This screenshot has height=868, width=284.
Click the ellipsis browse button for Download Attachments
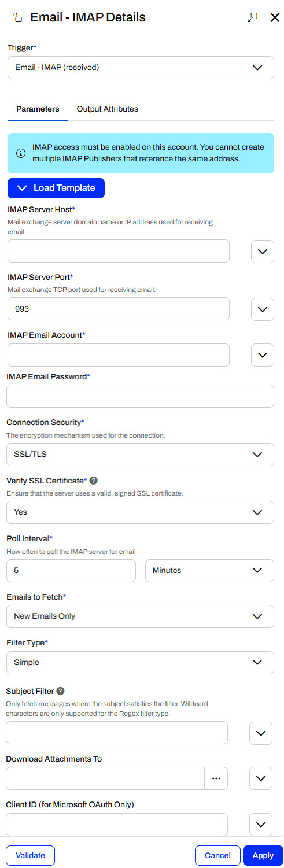point(216,778)
